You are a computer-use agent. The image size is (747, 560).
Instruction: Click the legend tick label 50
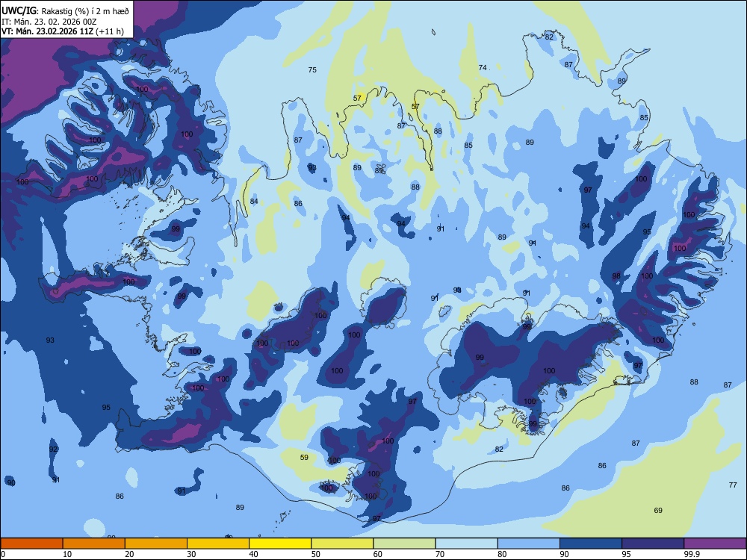[315, 554]
